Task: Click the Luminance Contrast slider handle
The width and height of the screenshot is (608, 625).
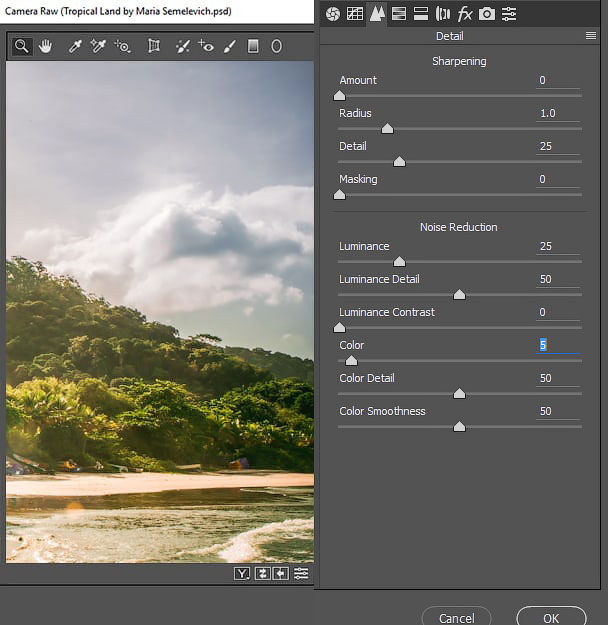Action: click(x=339, y=328)
